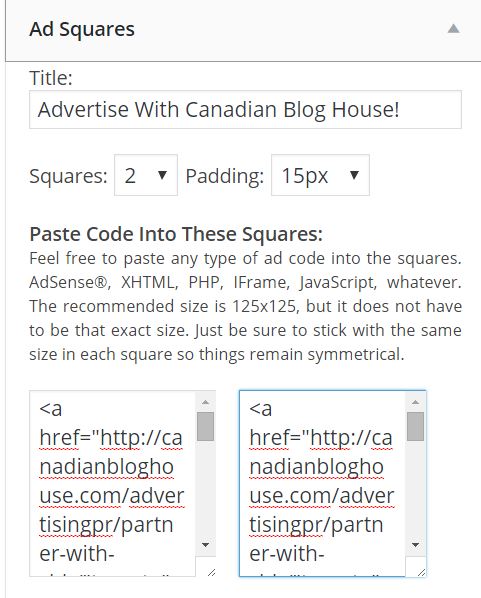Click inside the first ad code textarea

coord(113,483)
